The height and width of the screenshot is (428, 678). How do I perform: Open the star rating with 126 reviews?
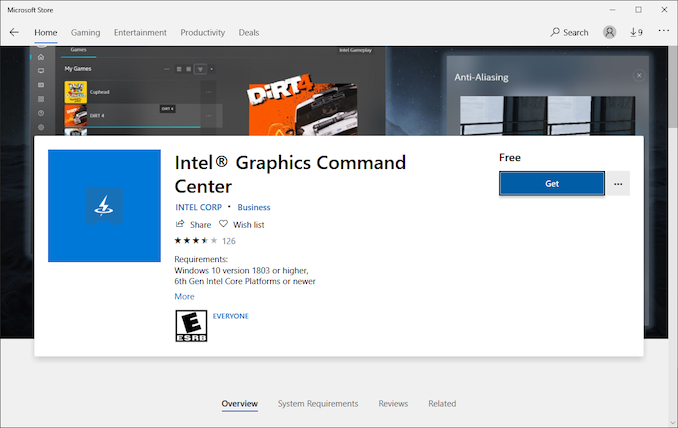(204, 241)
